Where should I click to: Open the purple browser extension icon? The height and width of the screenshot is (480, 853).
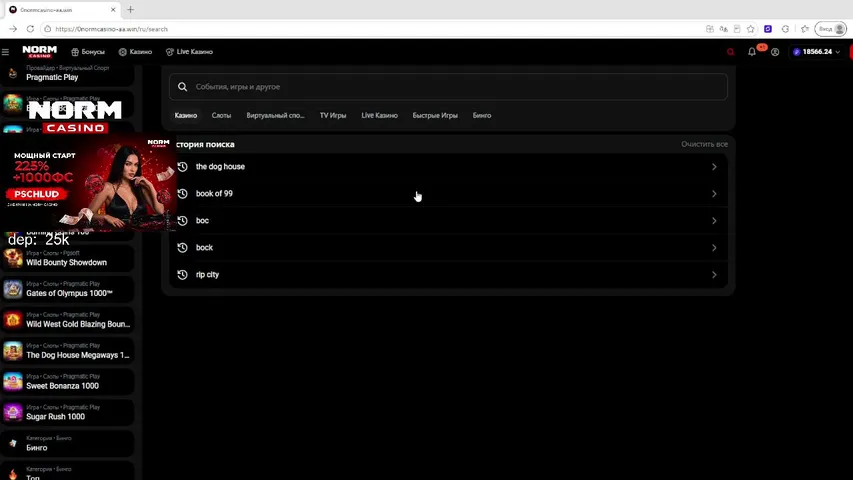pyautogui.click(x=768, y=29)
